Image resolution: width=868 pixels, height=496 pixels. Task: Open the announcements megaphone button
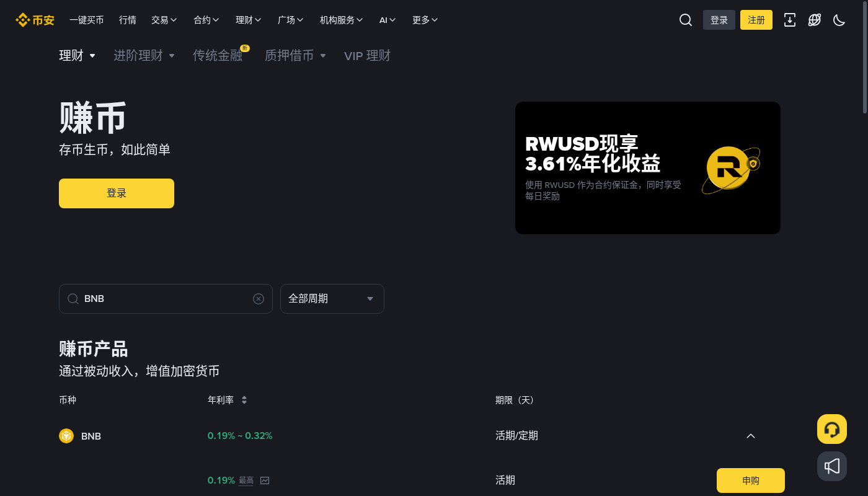(832, 466)
